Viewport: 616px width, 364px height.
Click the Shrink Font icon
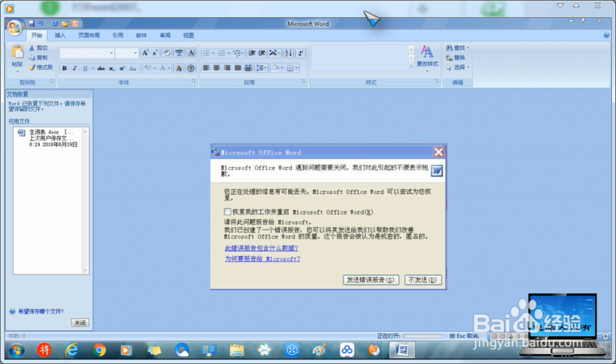pos(155,53)
